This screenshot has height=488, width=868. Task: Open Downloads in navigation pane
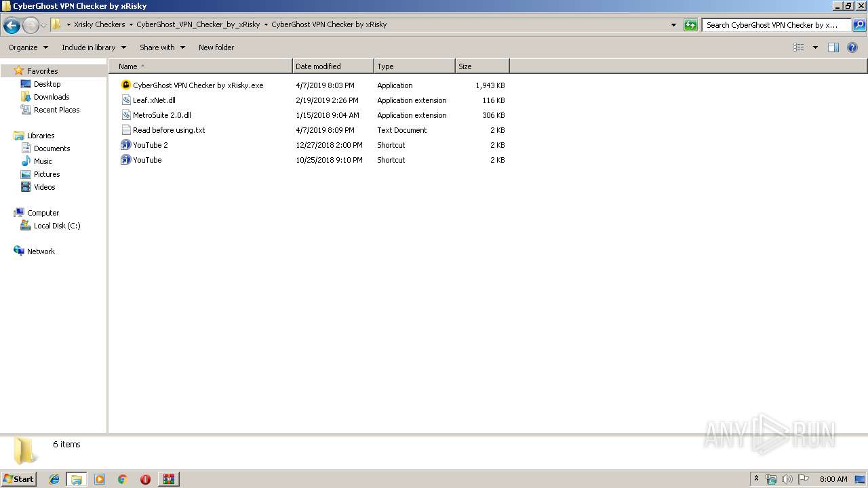[52, 97]
